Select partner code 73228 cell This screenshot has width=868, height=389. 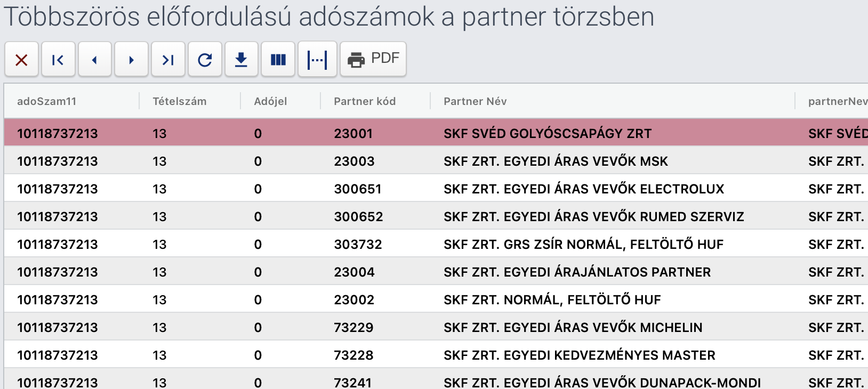click(x=353, y=355)
